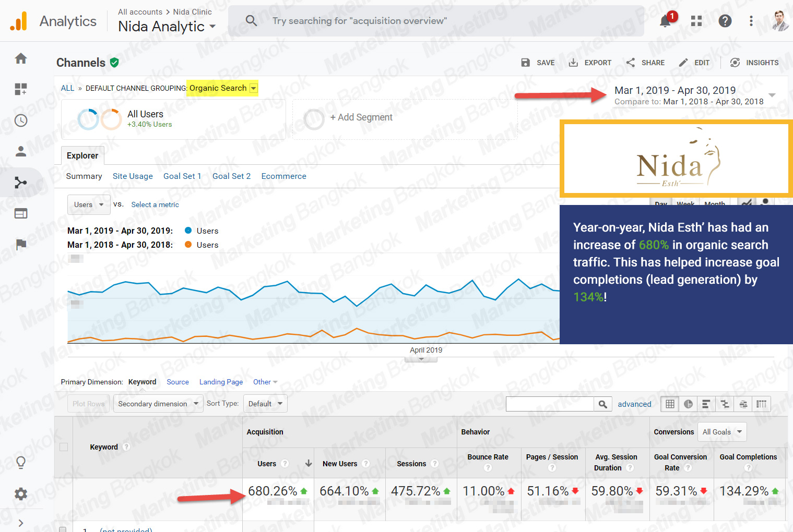Select the Data table view icon

[x=670, y=404]
